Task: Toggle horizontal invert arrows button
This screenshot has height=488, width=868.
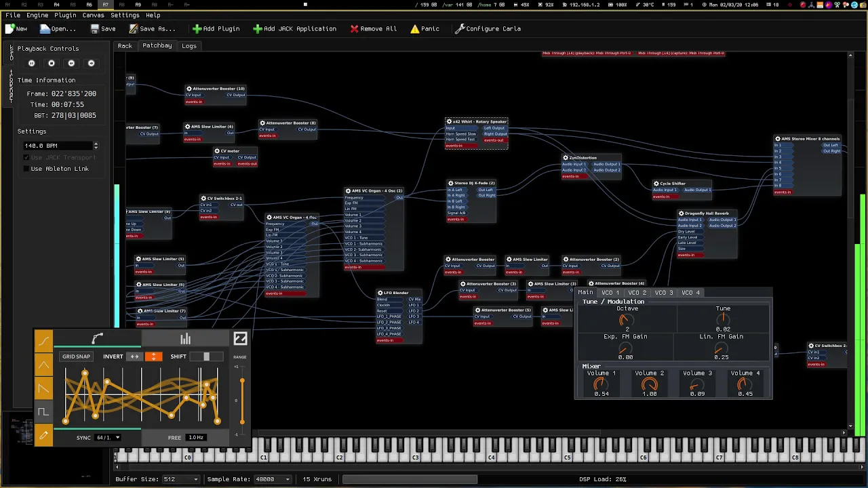Action: 135,357
